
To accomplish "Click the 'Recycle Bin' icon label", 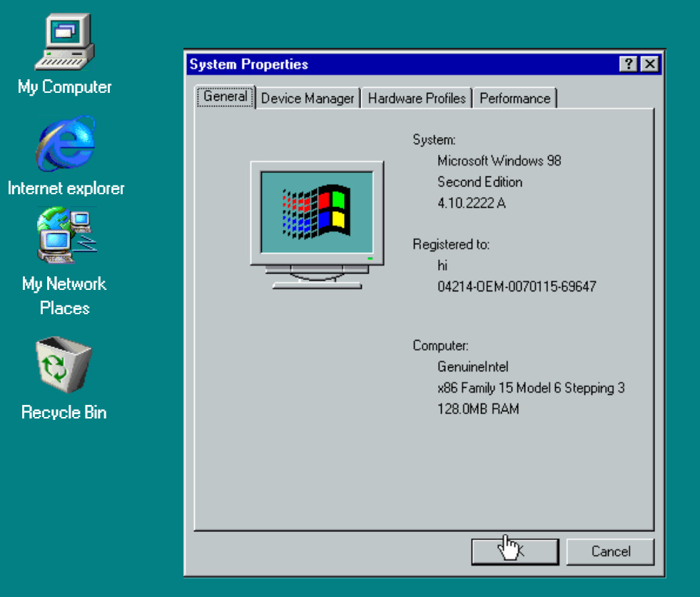I will (x=64, y=412).
